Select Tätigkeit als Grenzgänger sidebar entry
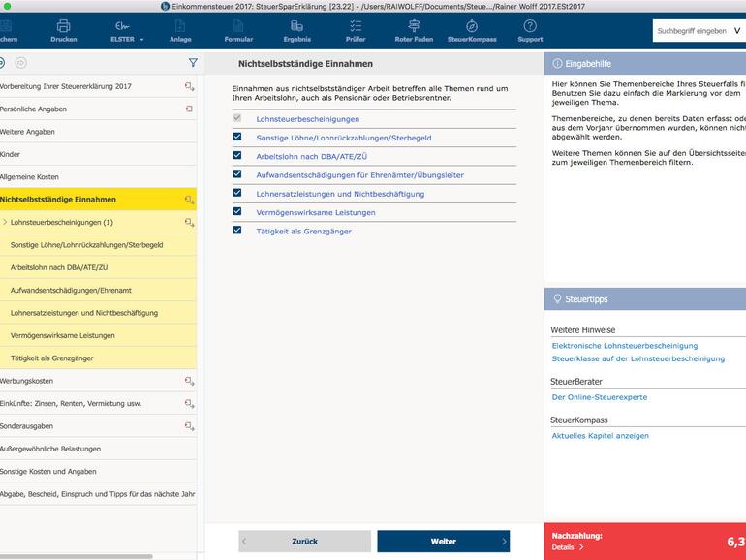Screen dimensions: 746x560 [x=98, y=358]
